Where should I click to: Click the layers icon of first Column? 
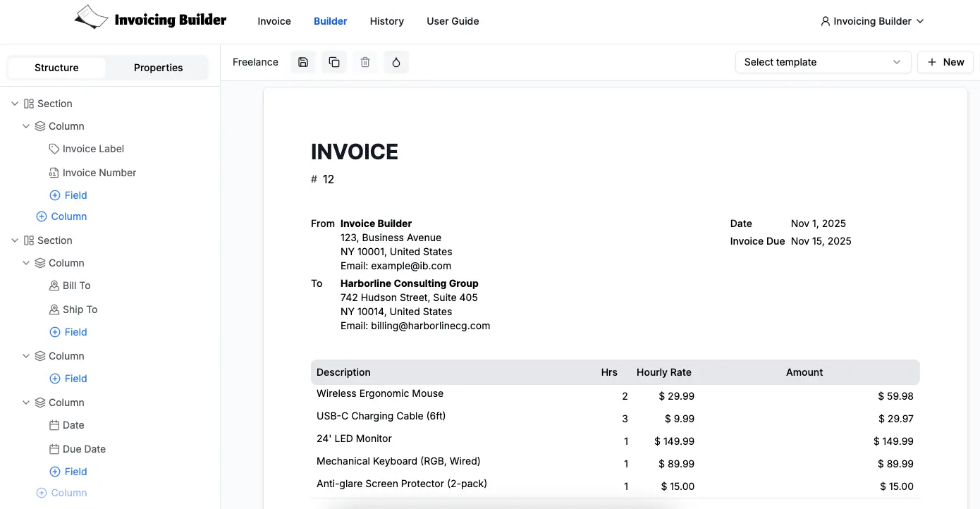[40, 126]
